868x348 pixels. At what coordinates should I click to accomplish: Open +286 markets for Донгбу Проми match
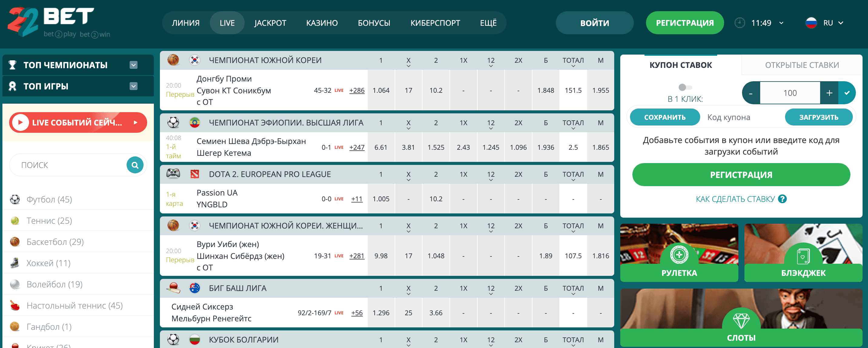pos(357,90)
